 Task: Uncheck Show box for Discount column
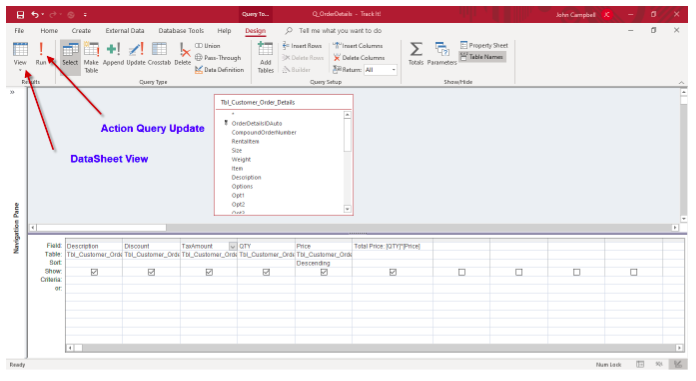[x=151, y=272]
